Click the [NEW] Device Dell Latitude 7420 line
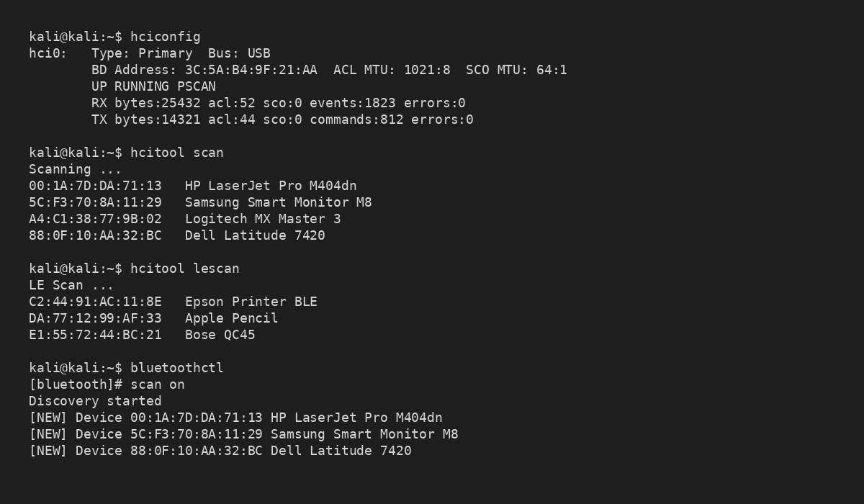Image resolution: width=864 pixels, height=504 pixels. click(220, 451)
